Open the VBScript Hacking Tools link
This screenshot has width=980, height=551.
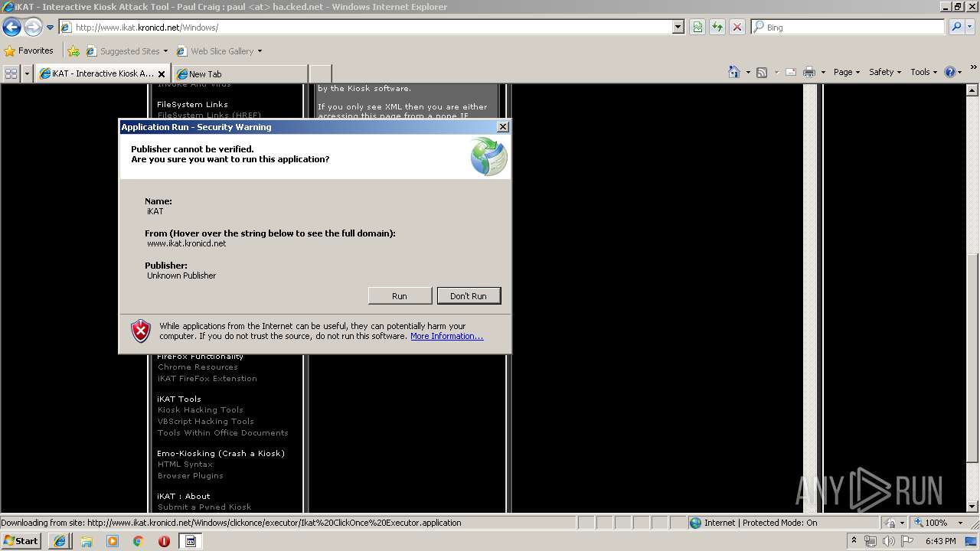click(206, 421)
